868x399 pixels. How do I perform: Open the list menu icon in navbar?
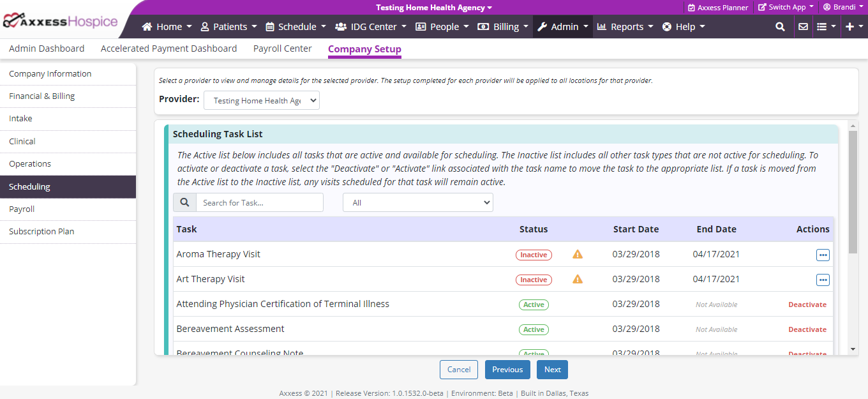tap(826, 27)
